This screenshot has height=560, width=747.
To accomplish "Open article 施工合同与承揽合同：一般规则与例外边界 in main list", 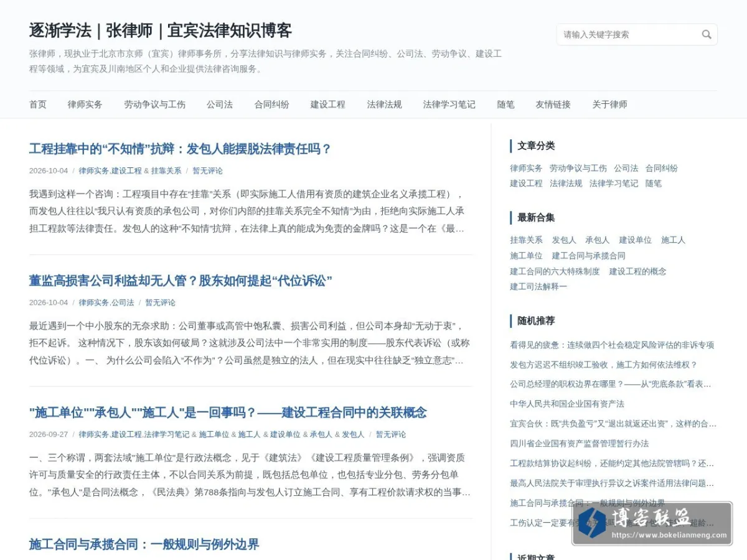I will click(x=144, y=544).
